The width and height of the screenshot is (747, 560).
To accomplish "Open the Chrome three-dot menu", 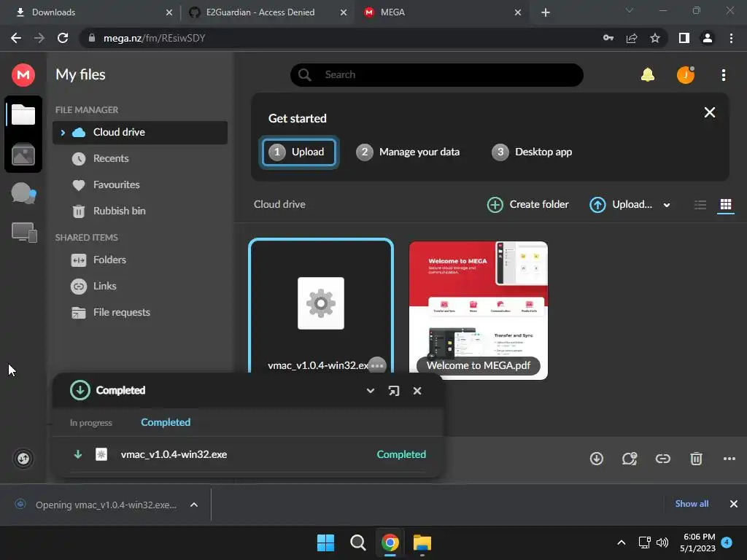I will pos(731,38).
